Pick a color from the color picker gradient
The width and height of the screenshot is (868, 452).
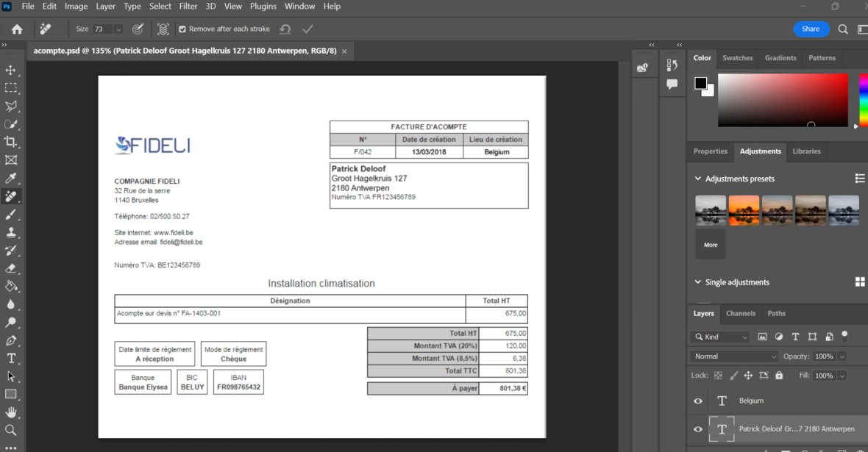click(780, 100)
